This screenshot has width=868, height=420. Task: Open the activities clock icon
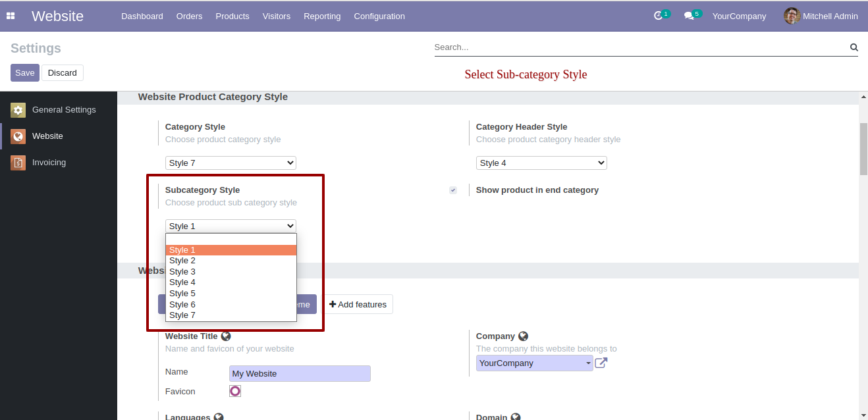658,16
